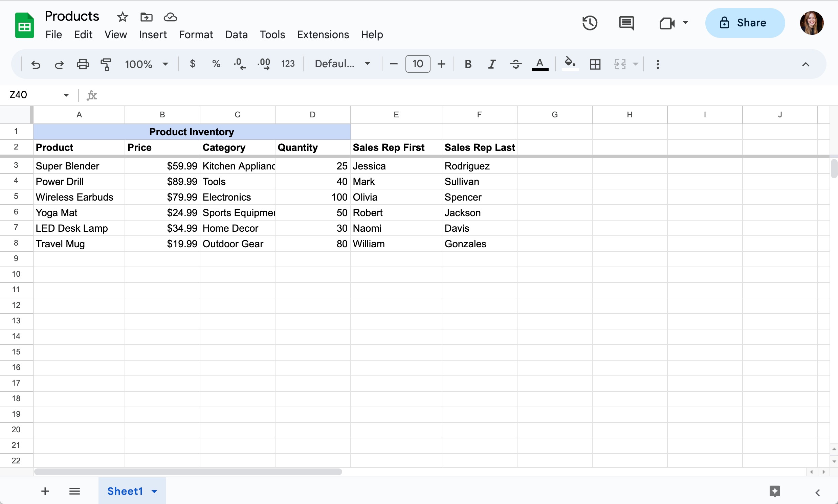Screen dimensions: 838x504
Task: Open the zoom level dropdown
Action: (x=146, y=64)
